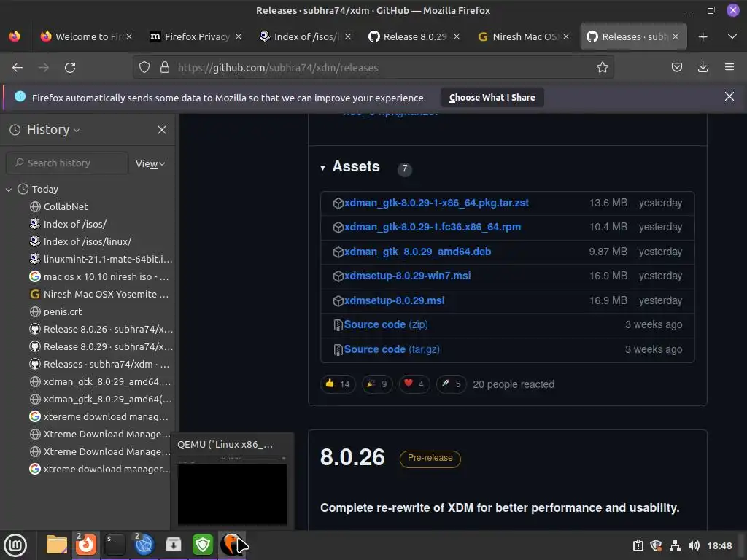Download Source code (tar.gz)
This screenshot has width=747, height=560.
(x=392, y=349)
